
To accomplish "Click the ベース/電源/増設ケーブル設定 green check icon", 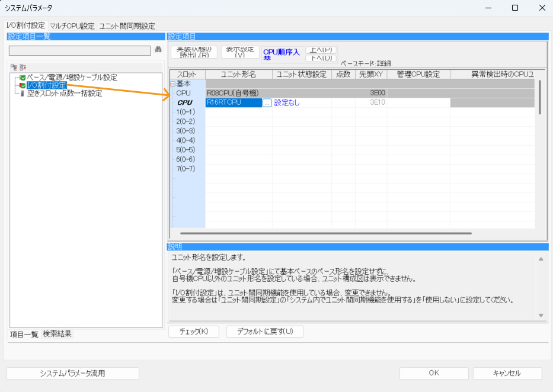I will pos(23,78).
